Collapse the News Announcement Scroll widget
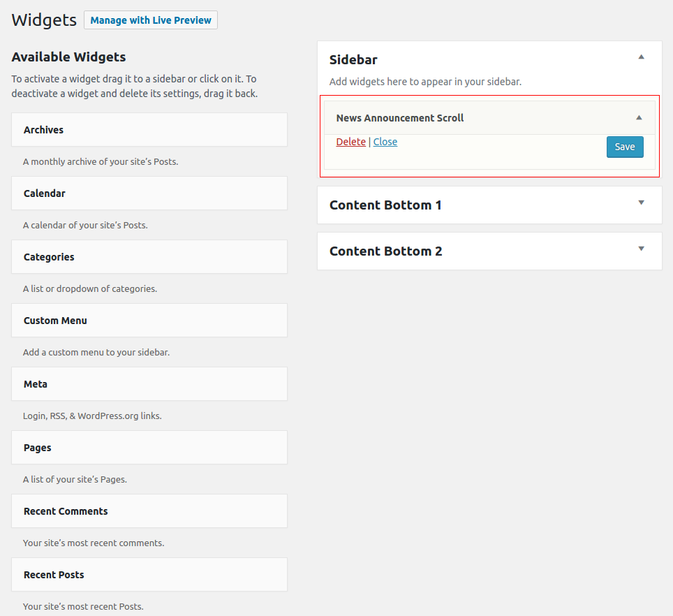 point(639,117)
